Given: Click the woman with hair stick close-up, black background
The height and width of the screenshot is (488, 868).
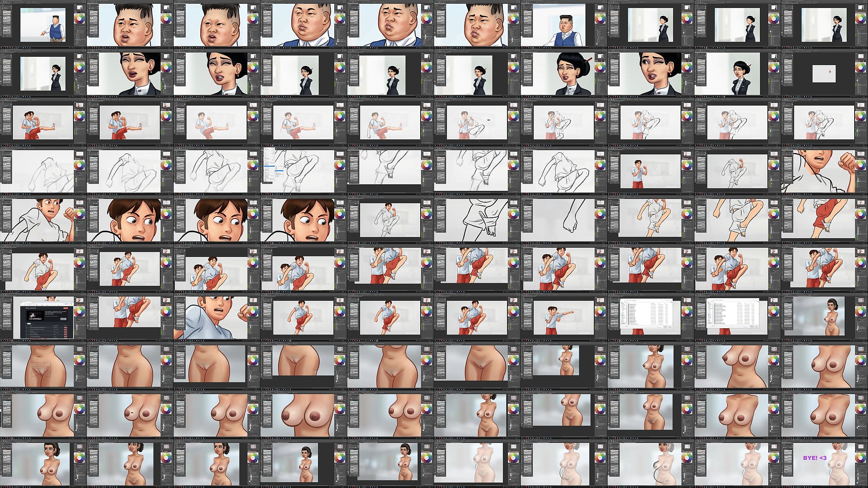Looking at the screenshot, I should tap(564, 73).
